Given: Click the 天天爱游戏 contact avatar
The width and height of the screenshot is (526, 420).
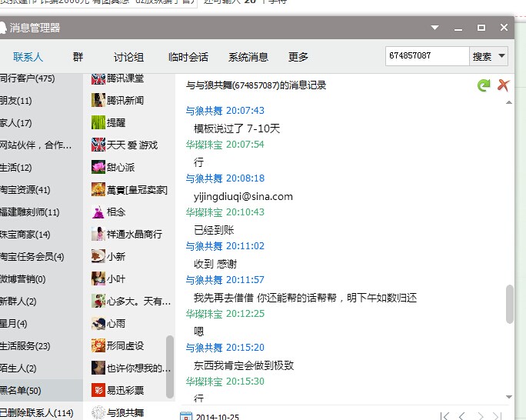Looking at the screenshot, I should click(98, 145).
